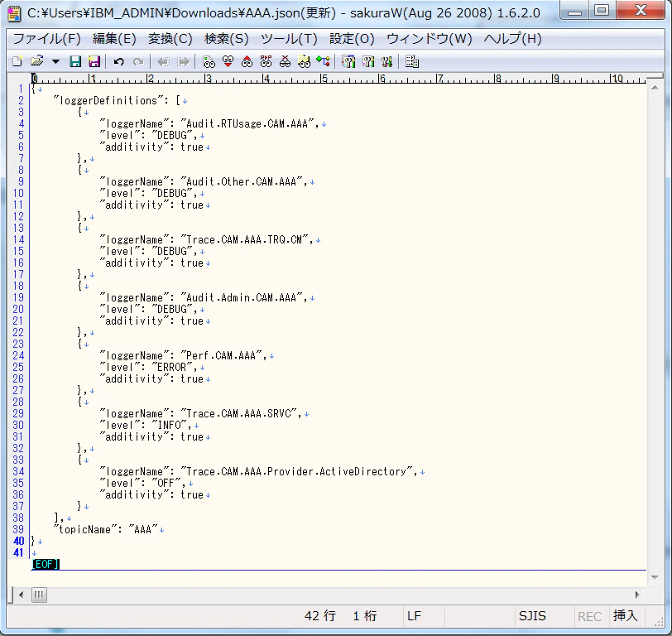
Task: Clear search highlight marks icon
Action: [x=285, y=62]
